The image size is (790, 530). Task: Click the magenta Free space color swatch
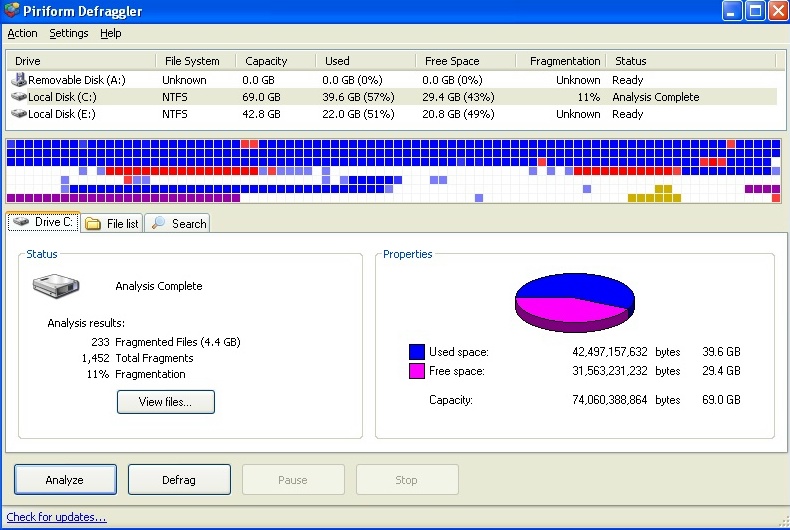coord(416,371)
